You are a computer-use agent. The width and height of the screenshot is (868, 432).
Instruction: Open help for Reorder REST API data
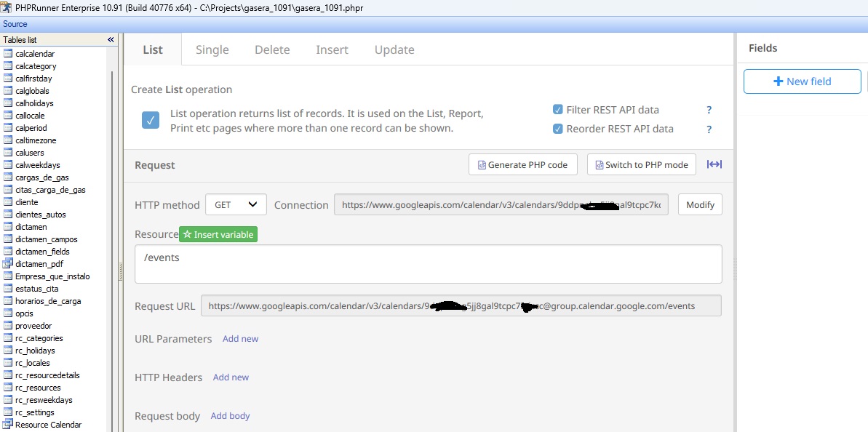coord(709,129)
